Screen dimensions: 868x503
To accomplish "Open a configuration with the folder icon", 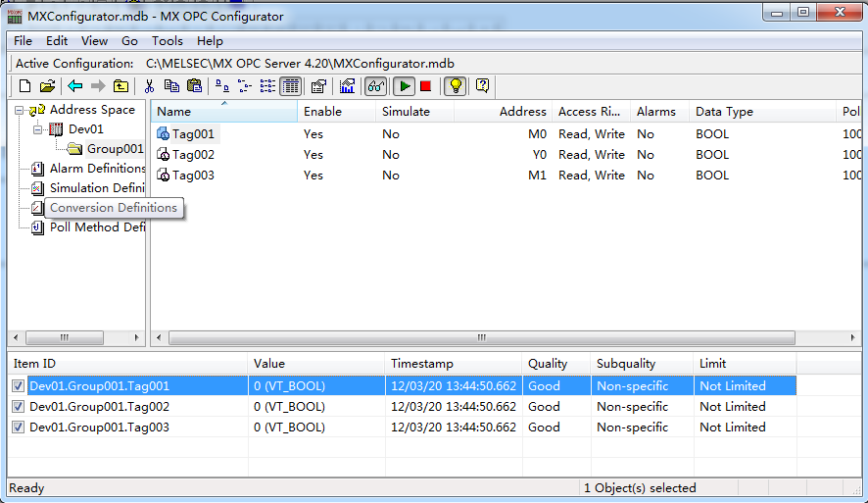I will (x=48, y=86).
